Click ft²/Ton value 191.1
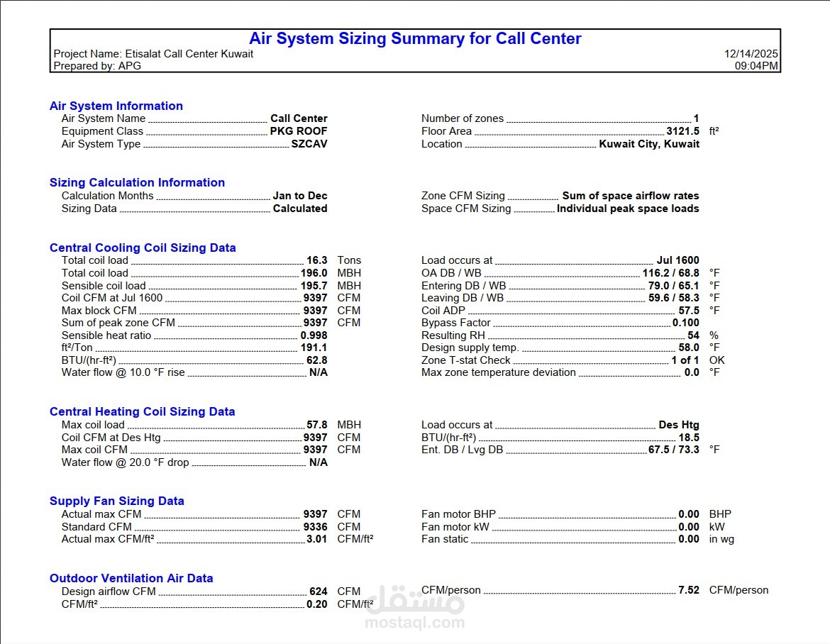 point(314,348)
